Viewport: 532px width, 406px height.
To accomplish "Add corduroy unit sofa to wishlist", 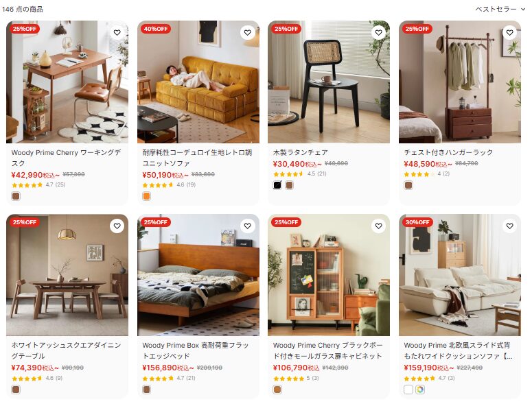I will point(248,32).
